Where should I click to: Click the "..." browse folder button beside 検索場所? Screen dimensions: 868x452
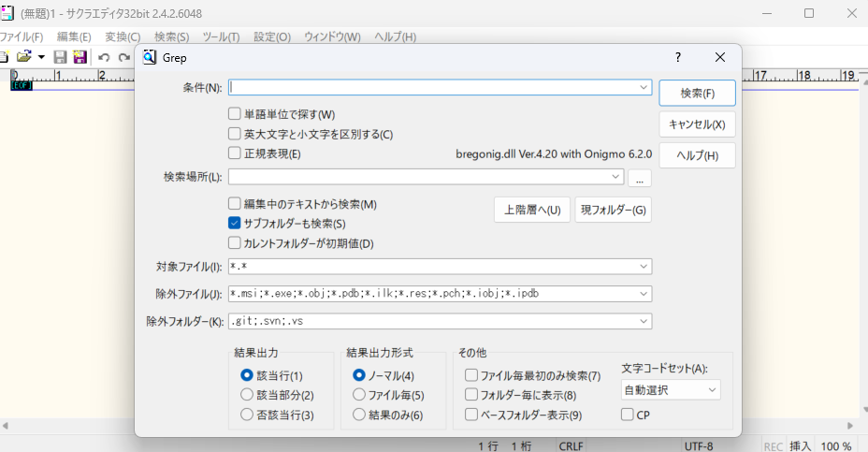coord(640,177)
